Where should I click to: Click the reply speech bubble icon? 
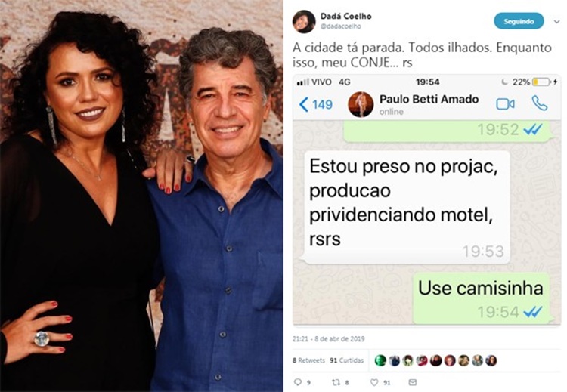[298, 382]
